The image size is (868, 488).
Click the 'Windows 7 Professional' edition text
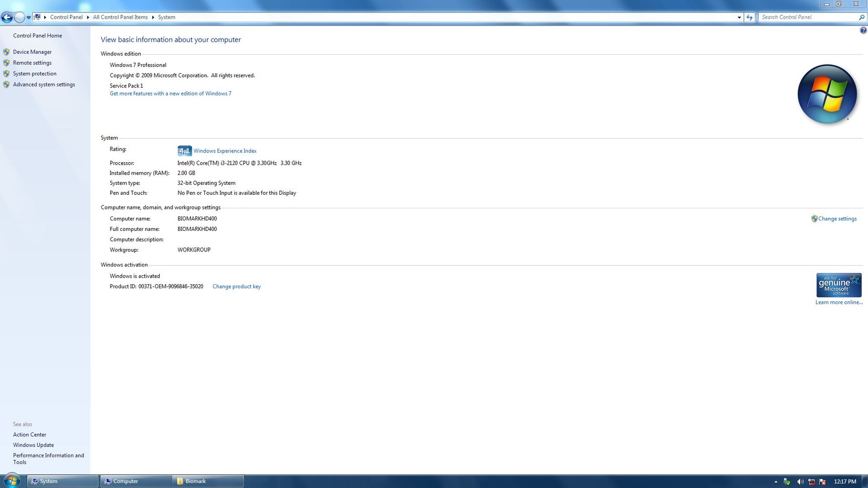tap(138, 65)
